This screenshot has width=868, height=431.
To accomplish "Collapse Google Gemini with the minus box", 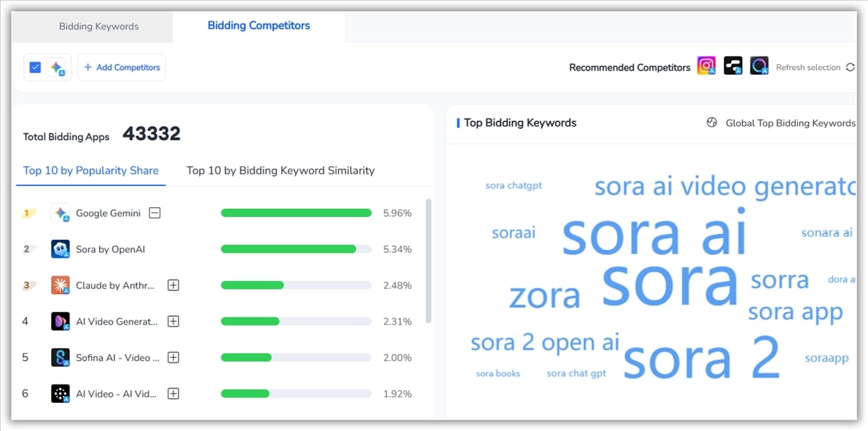I will pyautogui.click(x=155, y=213).
